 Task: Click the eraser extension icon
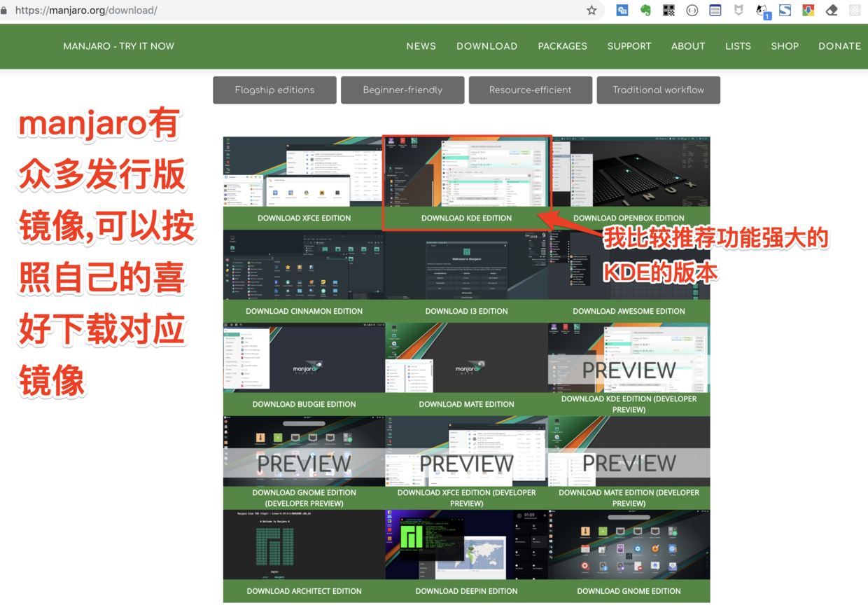pyautogui.click(x=832, y=11)
